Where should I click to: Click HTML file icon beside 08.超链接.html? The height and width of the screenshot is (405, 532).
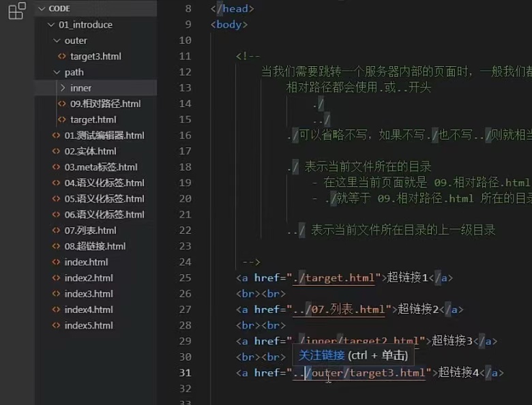pyautogui.click(x=56, y=246)
